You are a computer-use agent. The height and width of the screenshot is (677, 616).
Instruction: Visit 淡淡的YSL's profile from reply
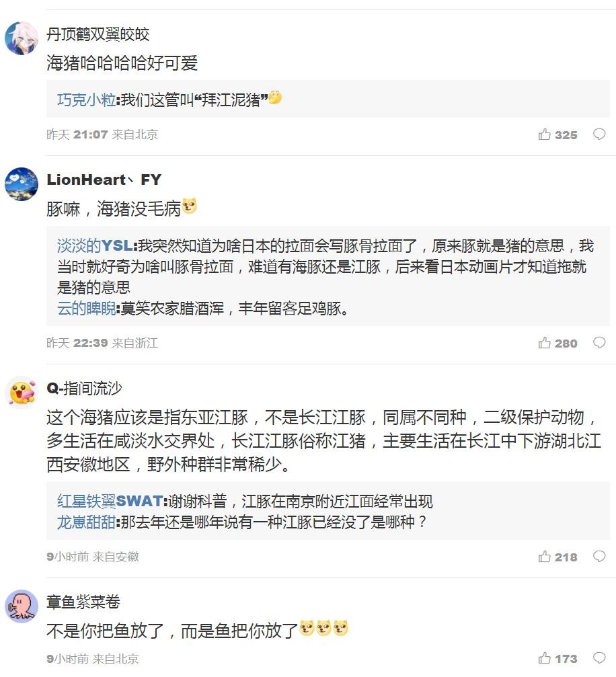coord(95,246)
